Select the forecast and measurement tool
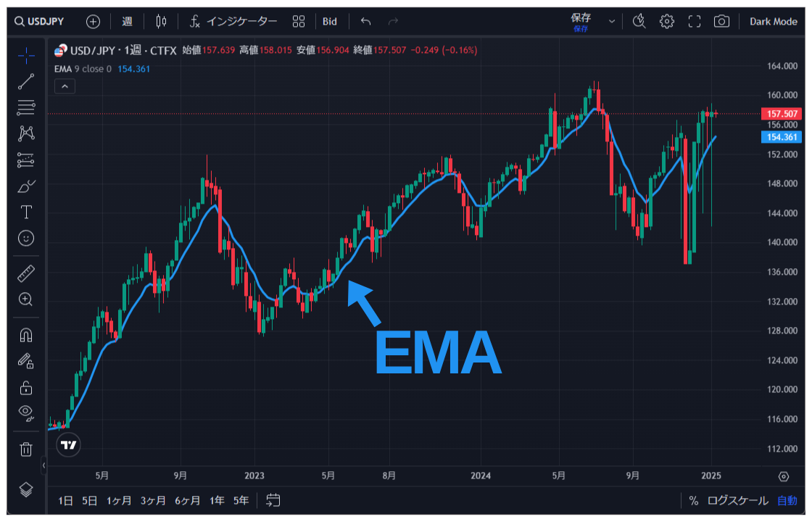Image resolution: width=812 pixels, height=522 pixels. click(x=26, y=160)
